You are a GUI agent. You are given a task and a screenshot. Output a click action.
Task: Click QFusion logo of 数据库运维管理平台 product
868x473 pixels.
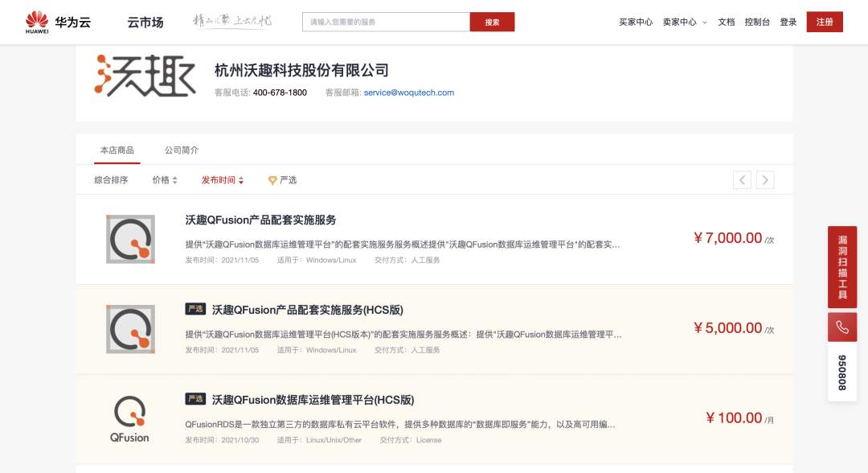point(130,419)
